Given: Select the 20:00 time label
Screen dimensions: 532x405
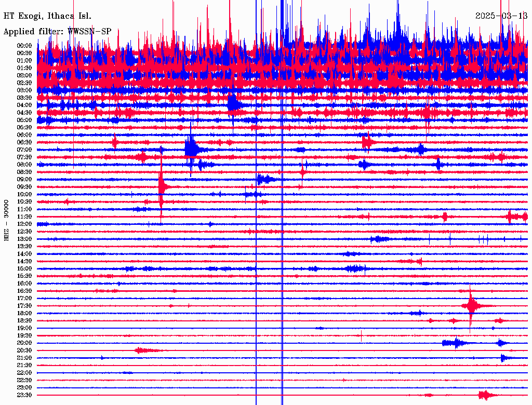Looking at the screenshot, I should pyautogui.click(x=24, y=343).
